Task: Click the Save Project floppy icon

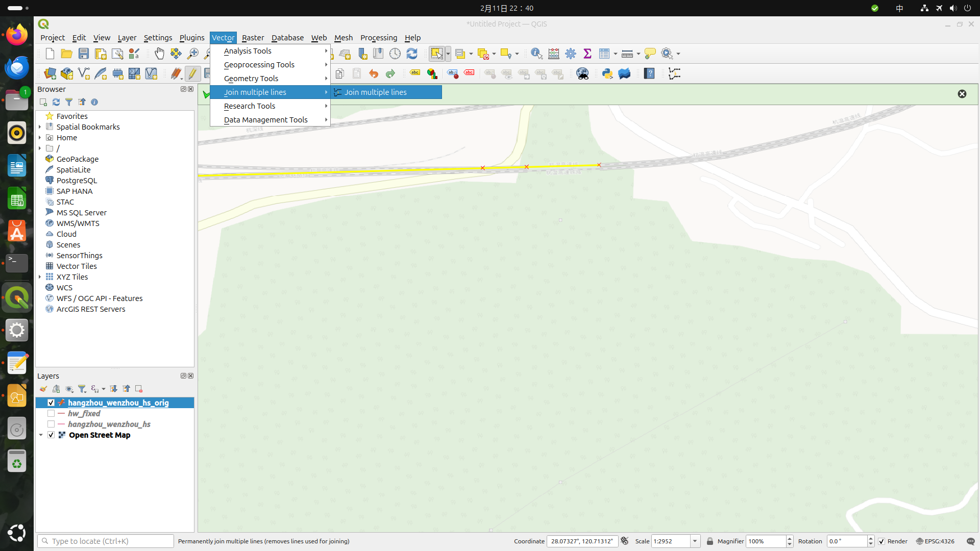Action: 84,54
